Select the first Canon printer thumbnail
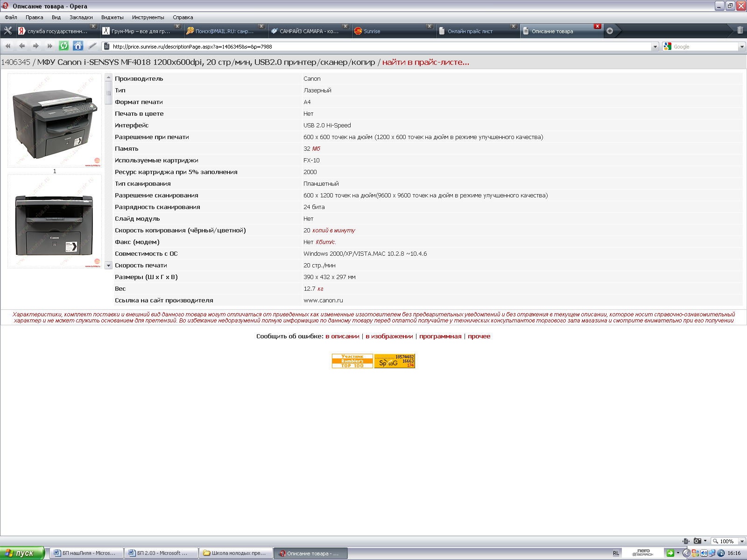747x560 pixels. pyautogui.click(x=55, y=121)
